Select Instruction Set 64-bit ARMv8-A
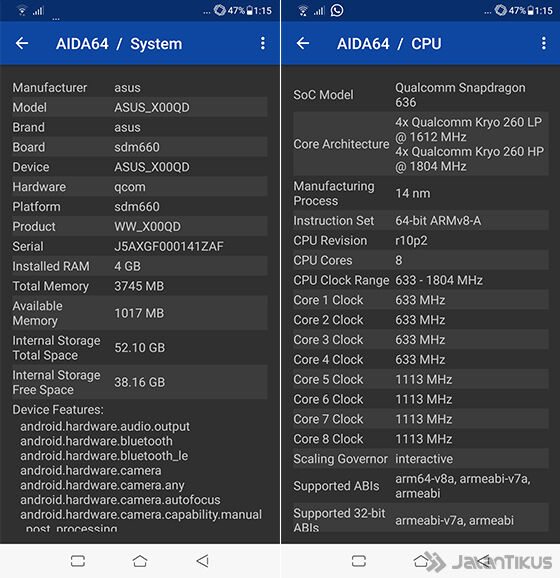The width and height of the screenshot is (560, 578). [x=438, y=221]
